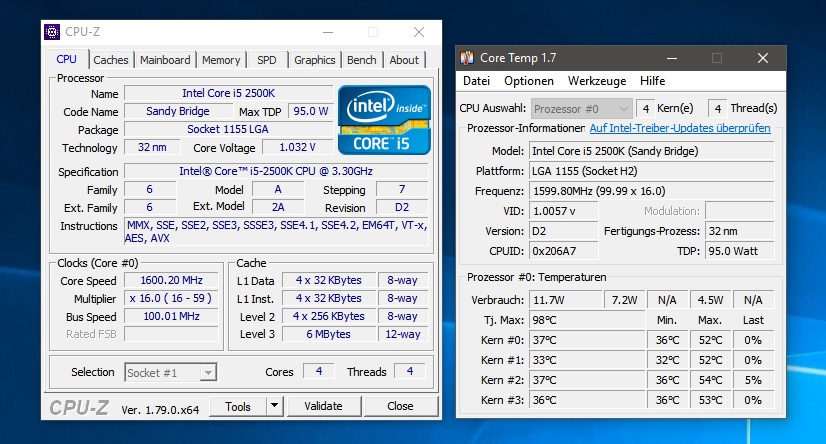
Task: Go to the SPD tab in CPU-Z
Action: [267, 60]
